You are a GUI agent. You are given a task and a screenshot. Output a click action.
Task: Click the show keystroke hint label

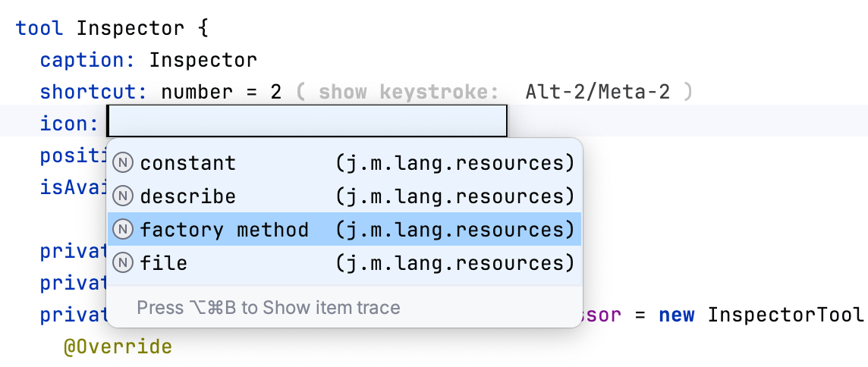[409, 92]
